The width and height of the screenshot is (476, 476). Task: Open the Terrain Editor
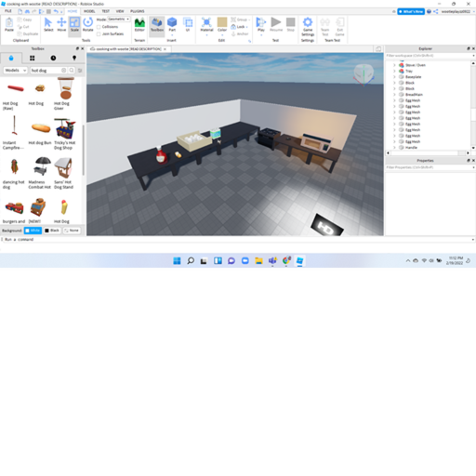coord(139,24)
